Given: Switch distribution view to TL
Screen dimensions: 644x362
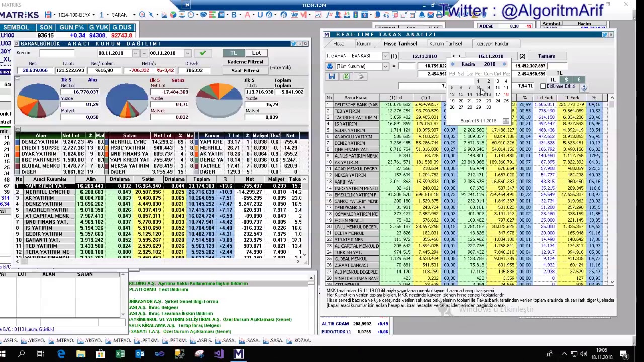Looking at the screenshot, I should coord(233,53).
